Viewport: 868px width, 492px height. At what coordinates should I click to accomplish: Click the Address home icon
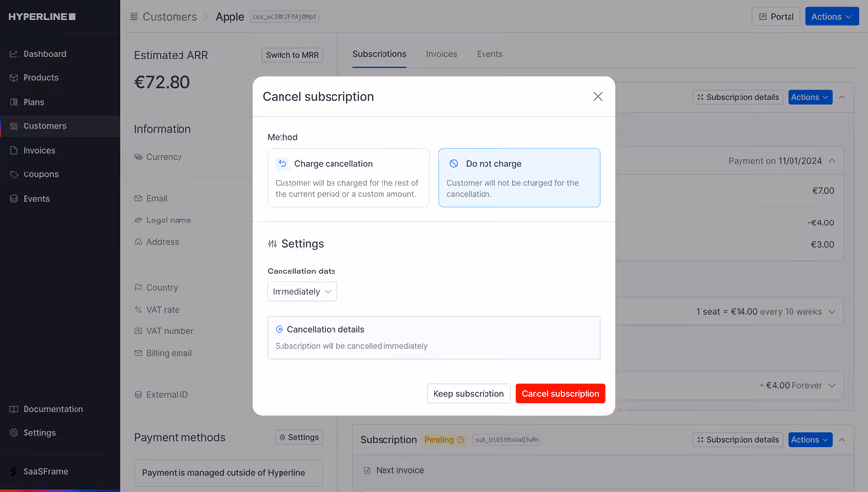(138, 242)
